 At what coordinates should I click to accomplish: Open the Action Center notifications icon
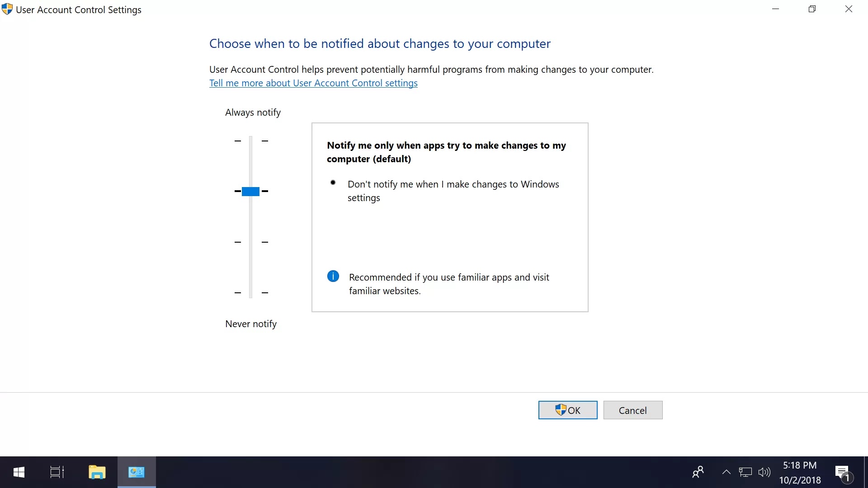[844, 473]
